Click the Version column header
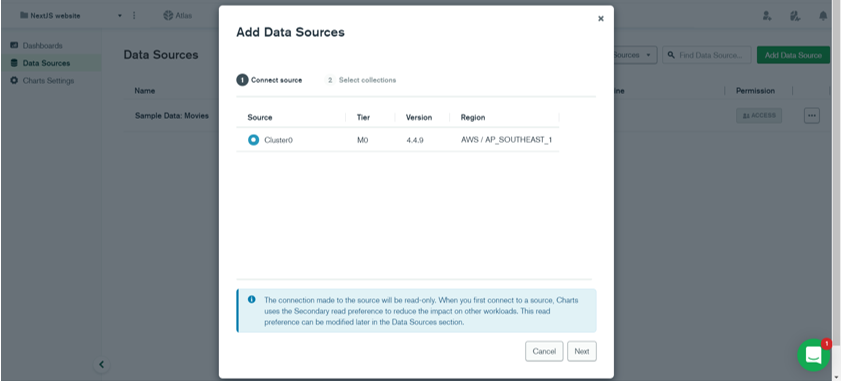 click(x=419, y=117)
